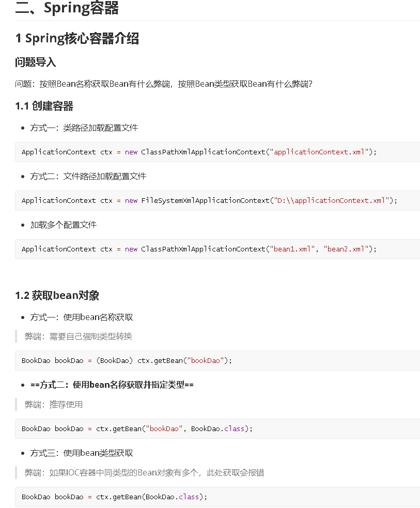Click the code line 'ctx.getBean(BookDao.class)'

coord(114,497)
